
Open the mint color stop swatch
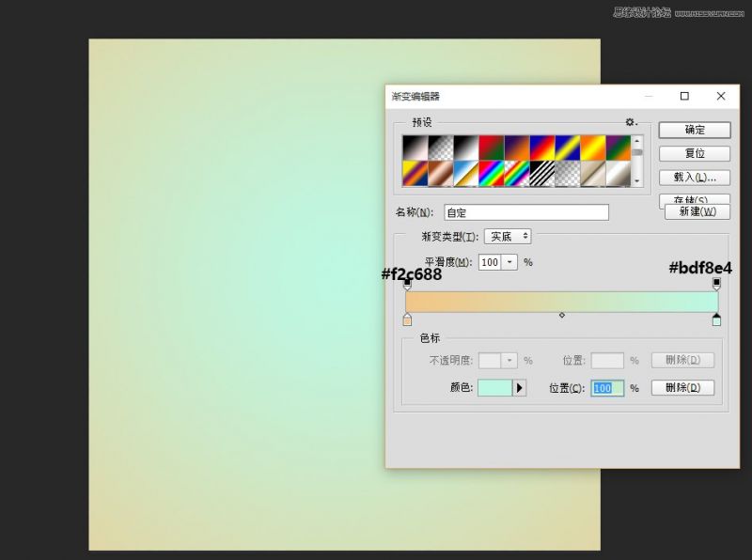click(494, 388)
